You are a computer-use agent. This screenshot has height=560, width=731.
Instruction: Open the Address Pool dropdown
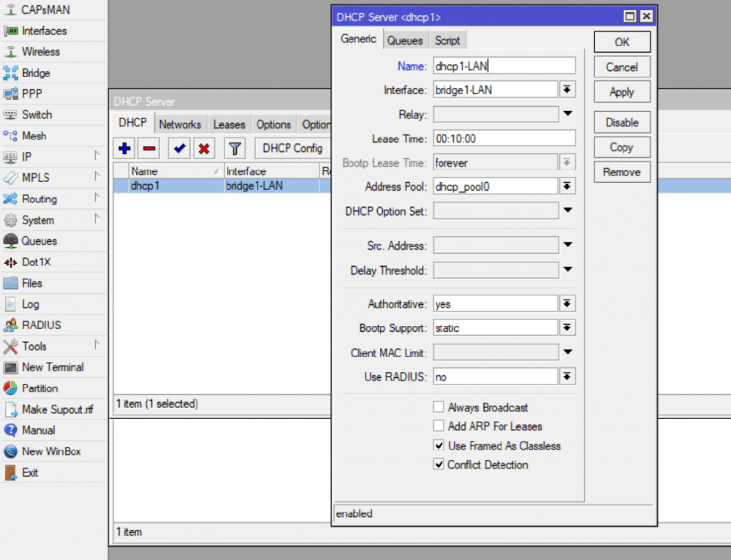(567, 186)
